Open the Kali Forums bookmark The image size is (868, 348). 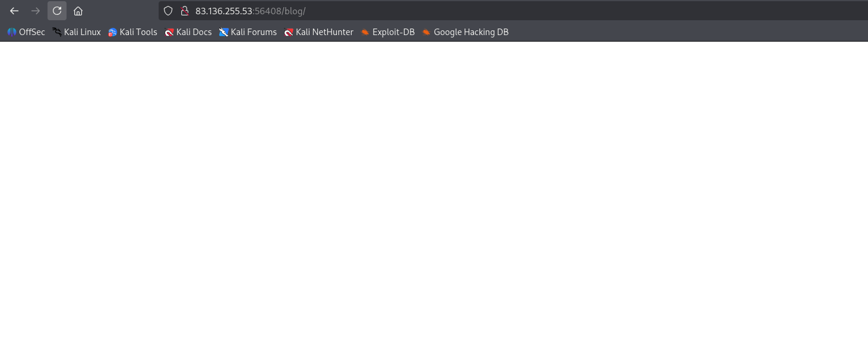[248, 32]
